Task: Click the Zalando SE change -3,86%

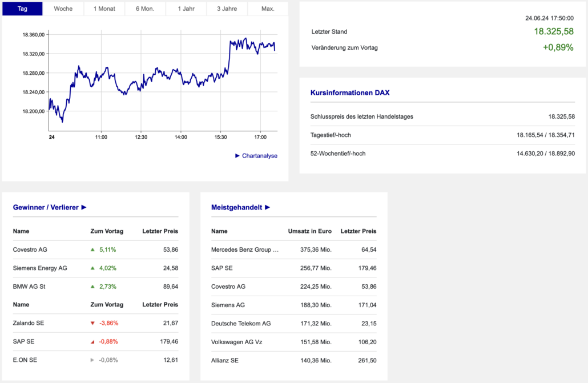Action: (108, 323)
